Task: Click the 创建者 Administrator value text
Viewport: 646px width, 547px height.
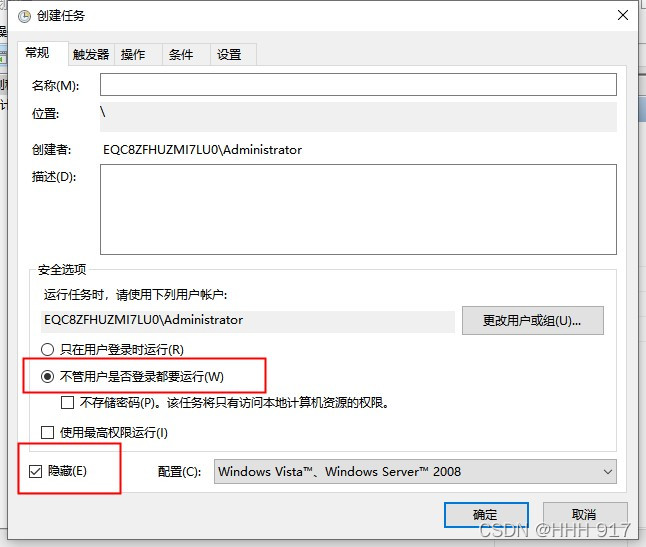Action: pos(202,150)
